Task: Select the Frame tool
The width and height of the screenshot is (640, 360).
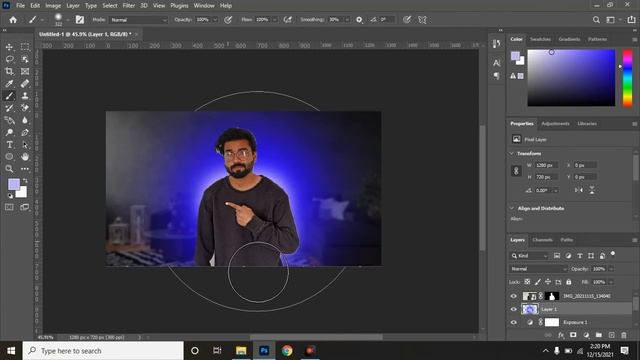Action: coord(25,71)
